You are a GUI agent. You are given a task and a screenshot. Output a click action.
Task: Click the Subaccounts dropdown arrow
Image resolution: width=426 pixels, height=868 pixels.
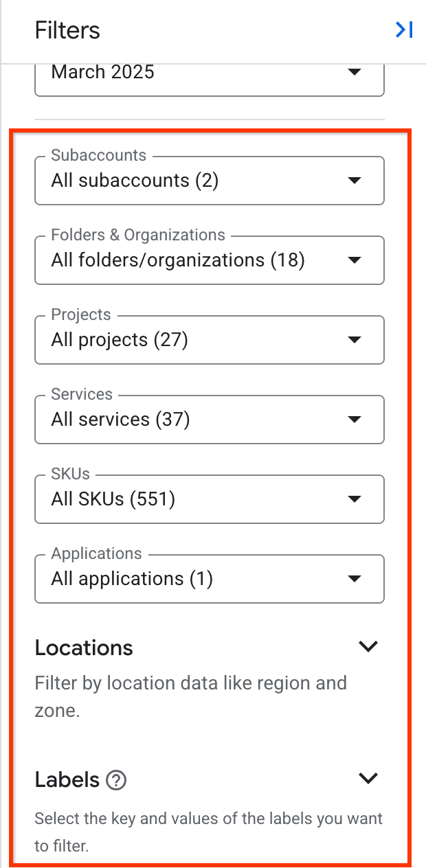pos(355,181)
